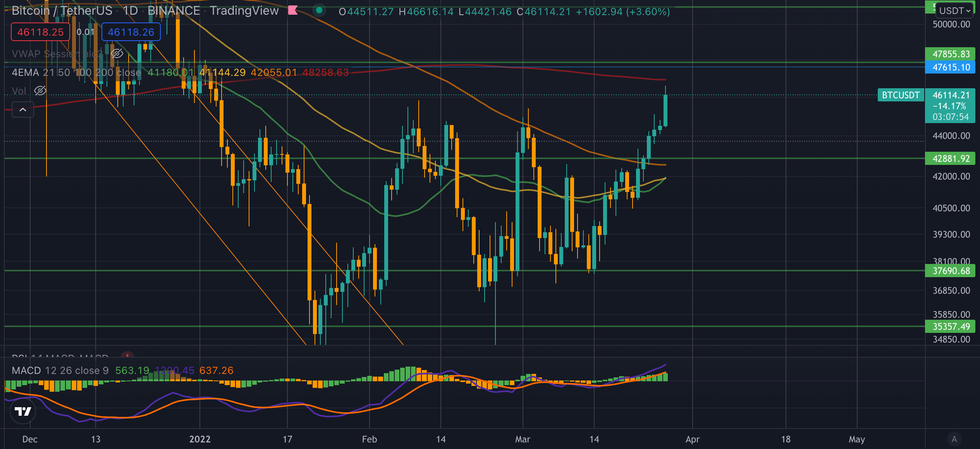This screenshot has width=980, height=449.
Task: Click the Apr label on the time axis
Action: [693, 439]
